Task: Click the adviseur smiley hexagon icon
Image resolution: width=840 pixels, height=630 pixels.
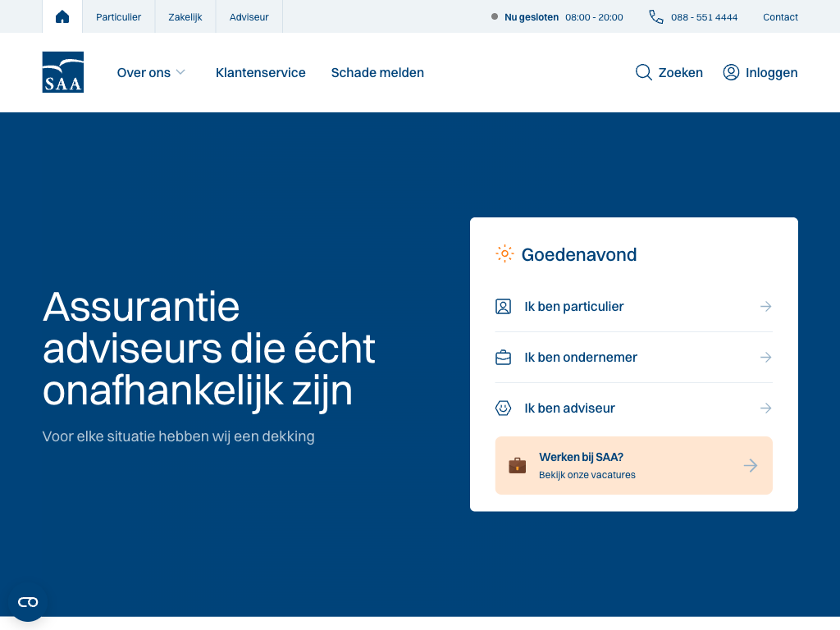Action: click(x=504, y=409)
